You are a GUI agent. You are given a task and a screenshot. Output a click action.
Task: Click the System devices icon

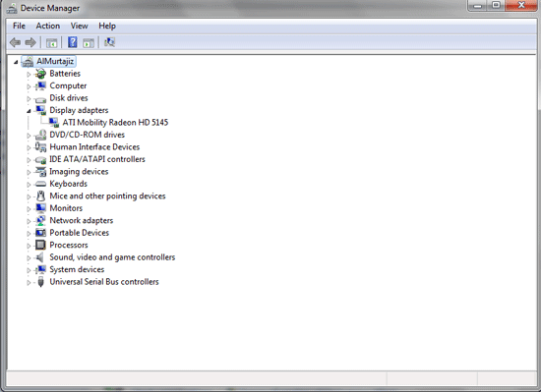tap(40, 270)
